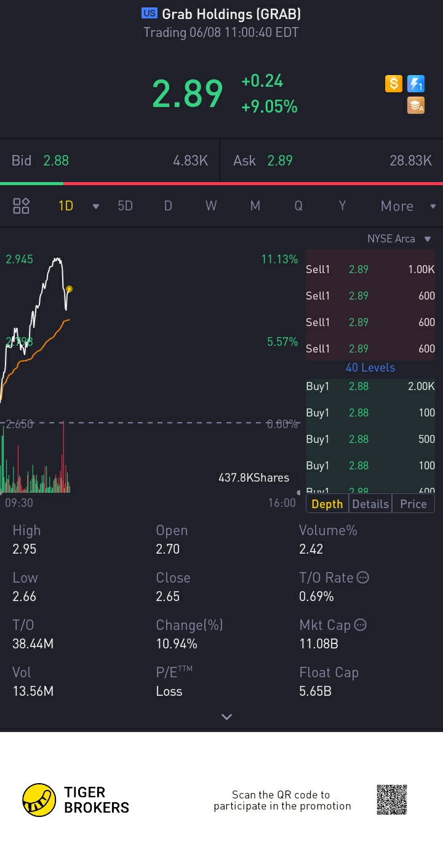Open the 1D interval dropdown arrow

(x=95, y=206)
